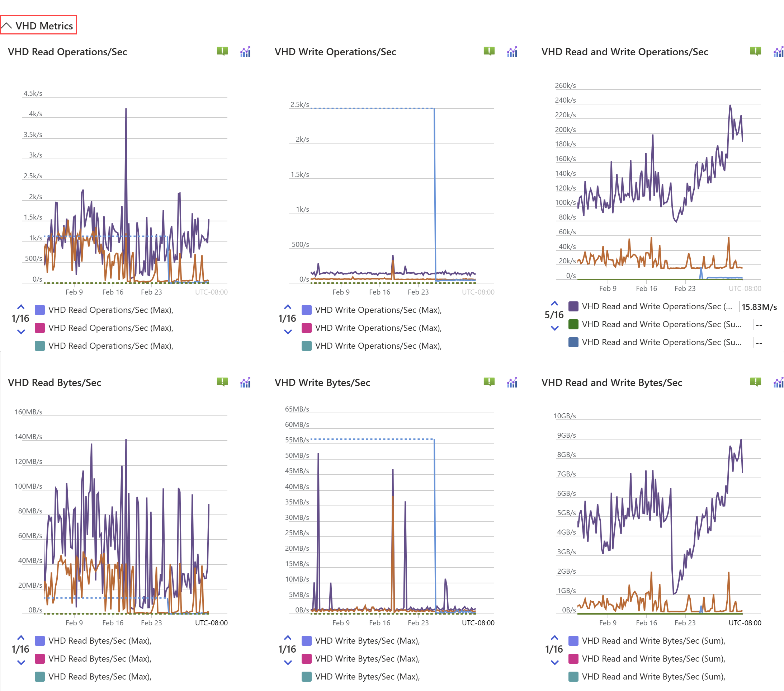Screen dimensions: 784x691
Task: Open metrics icon on VHD Write Operations/Sec chart
Action: click(512, 51)
